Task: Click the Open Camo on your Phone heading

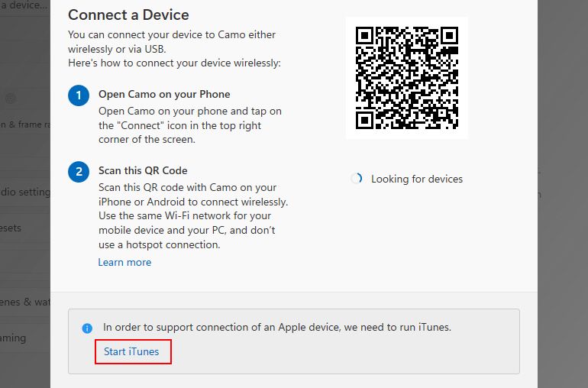Action: (164, 94)
